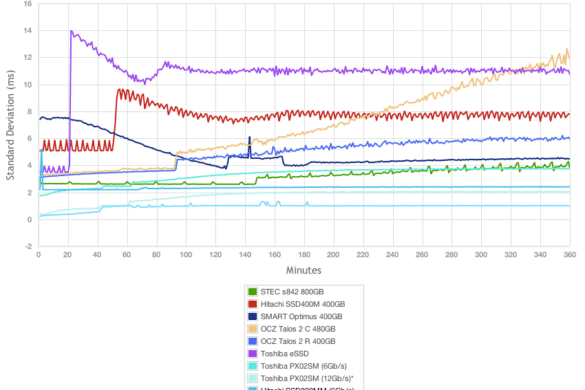Image resolution: width=585 pixels, height=390 pixels.
Task: Click the y-axis tick label 14
Action: pyautogui.click(x=28, y=31)
